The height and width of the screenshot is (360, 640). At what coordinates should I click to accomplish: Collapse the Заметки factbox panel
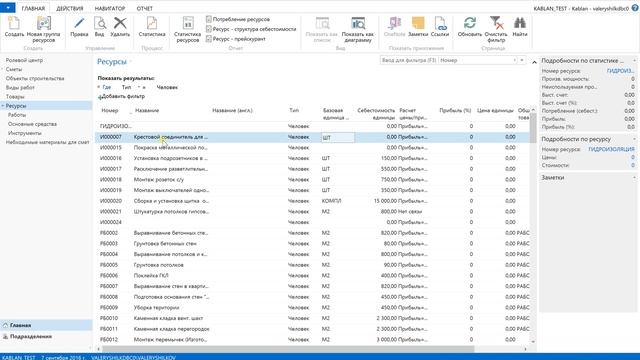tap(634, 178)
